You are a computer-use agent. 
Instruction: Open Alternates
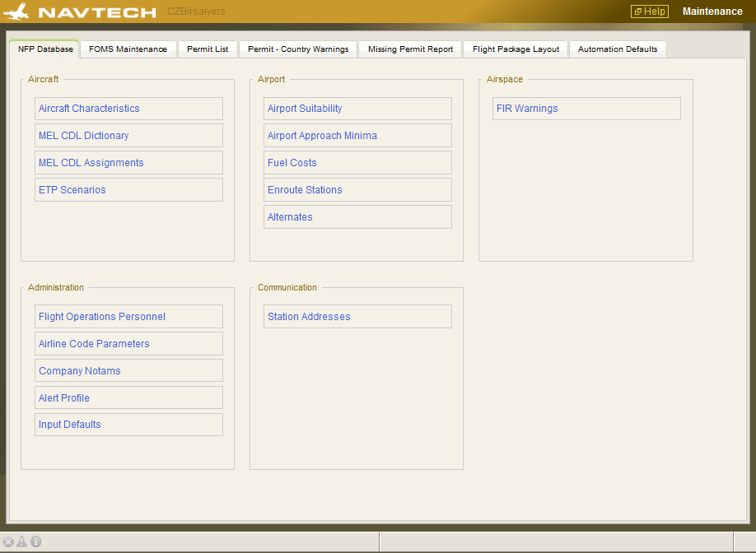[357, 216]
